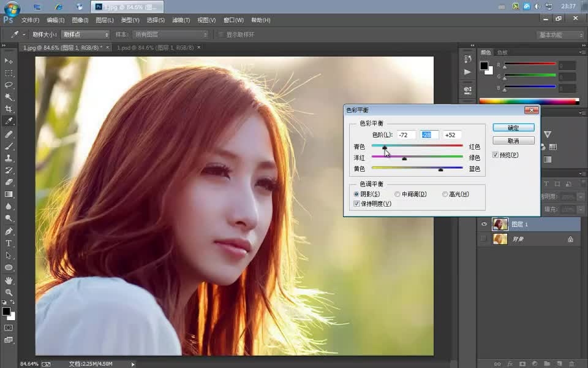Image resolution: width=588 pixels, height=368 pixels.
Task: Toggle the 预览 checkbox
Action: click(x=496, y=155)
